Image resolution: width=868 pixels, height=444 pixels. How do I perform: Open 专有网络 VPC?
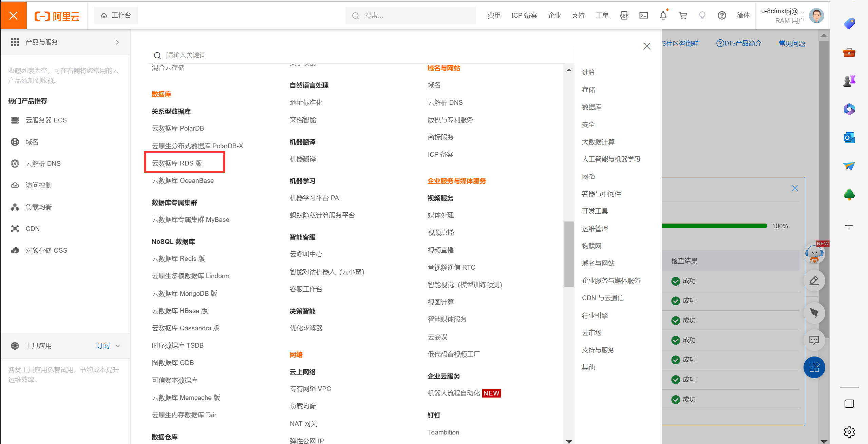tap(310, 389)
